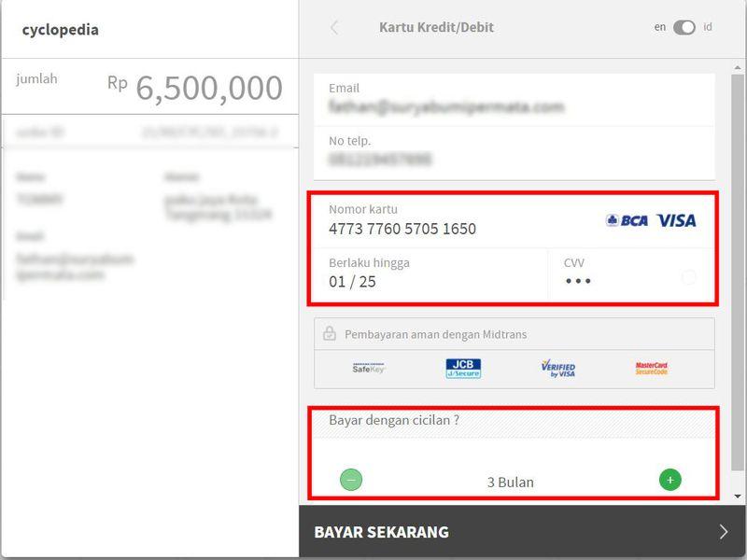Toggle the en/id language switch

(x=684, y=28)
